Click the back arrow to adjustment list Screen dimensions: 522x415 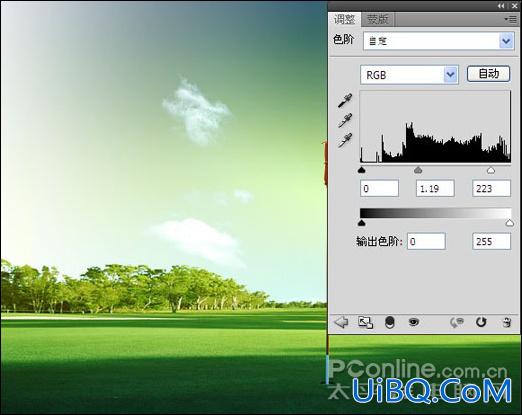pos(341,322)
